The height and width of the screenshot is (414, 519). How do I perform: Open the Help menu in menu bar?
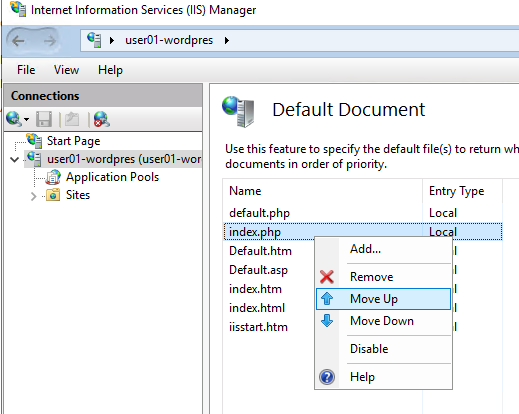click(x=110, y=70)
